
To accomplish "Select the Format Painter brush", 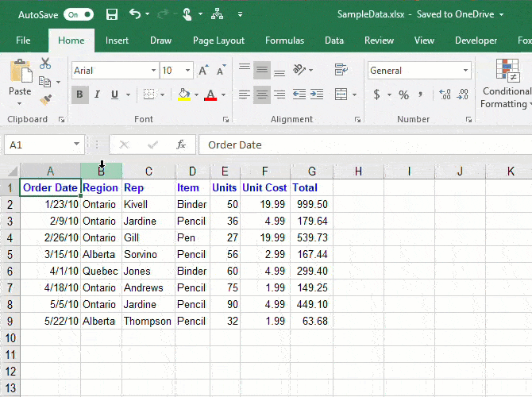I will click(45, 100).
